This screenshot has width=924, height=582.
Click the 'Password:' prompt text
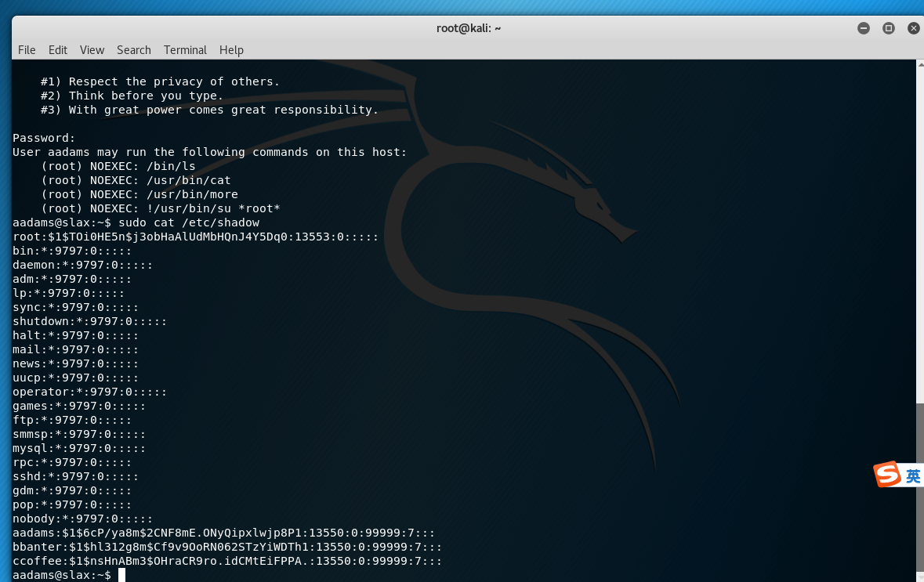[44, 138]
